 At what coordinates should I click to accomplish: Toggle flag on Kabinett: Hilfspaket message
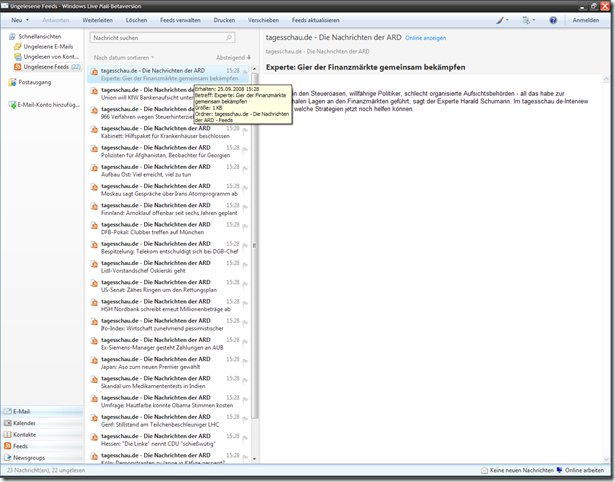pyautogui.click(x=246, y=131)
